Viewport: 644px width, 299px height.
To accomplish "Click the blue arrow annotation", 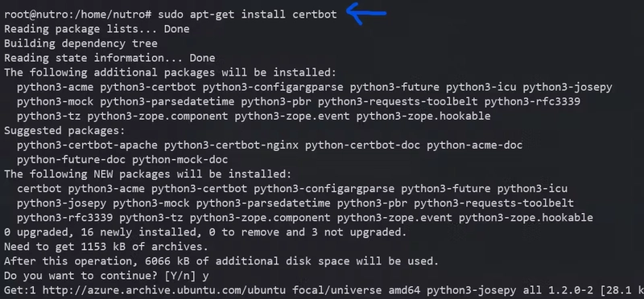I will (366, 13).
